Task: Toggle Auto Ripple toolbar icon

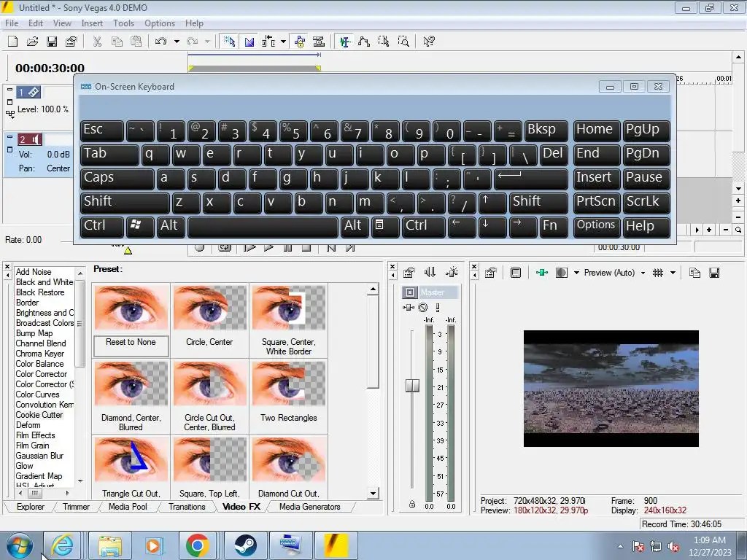Action: coord(268,42)
